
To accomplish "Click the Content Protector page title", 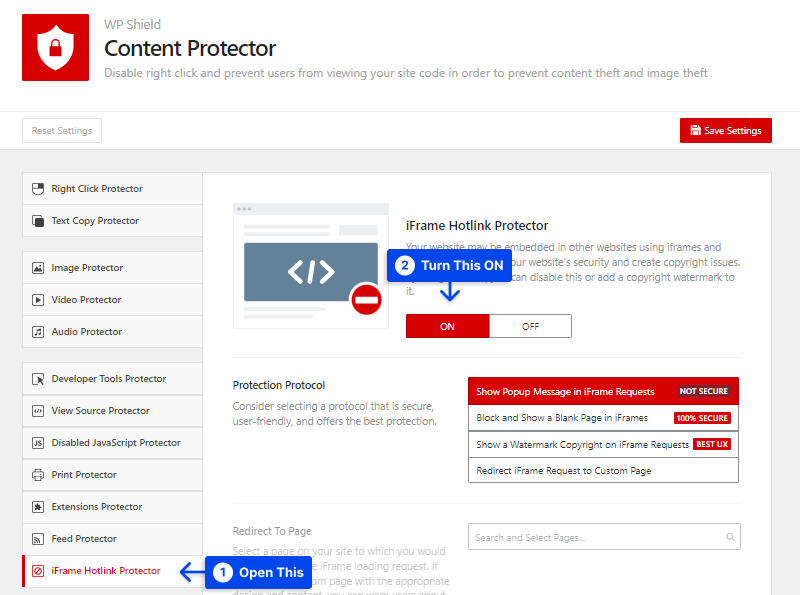I will tap(190, 48).
